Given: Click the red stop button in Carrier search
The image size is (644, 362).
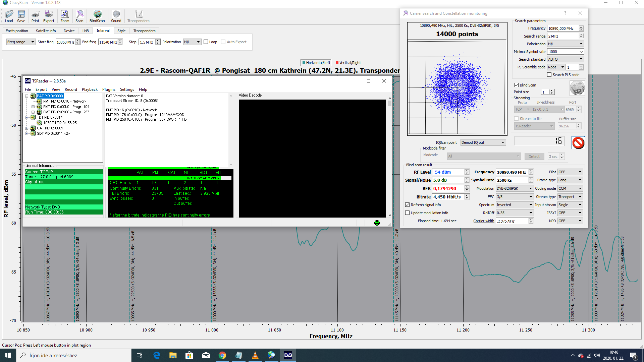Looking at the screenshot, I should tap(578, 143).
